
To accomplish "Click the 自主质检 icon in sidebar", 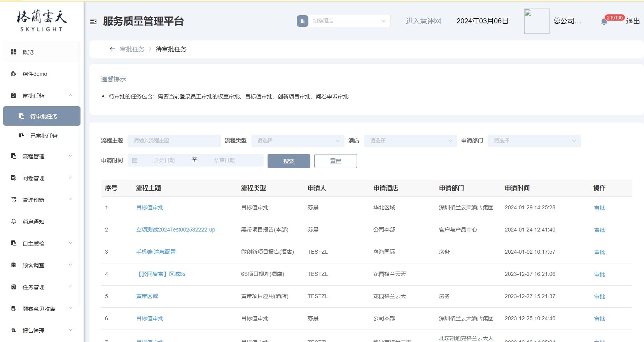I will coord(14,243).
